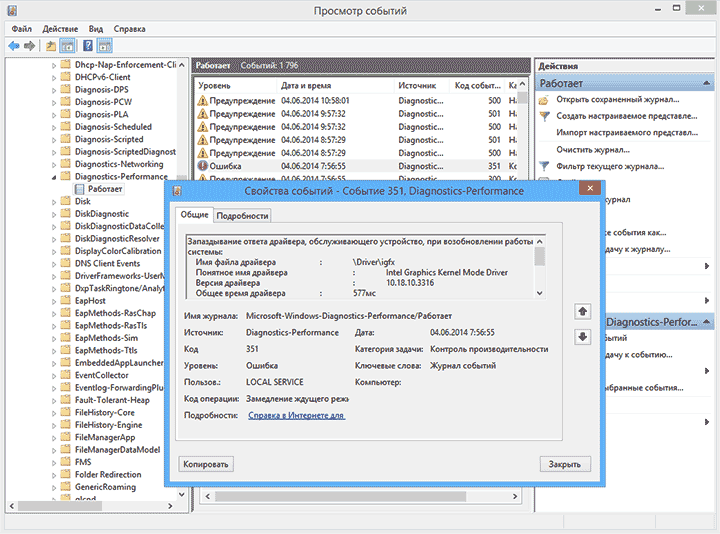
Task: Click the Event Viewer app icon in title bar
Action: pos(12,10)
